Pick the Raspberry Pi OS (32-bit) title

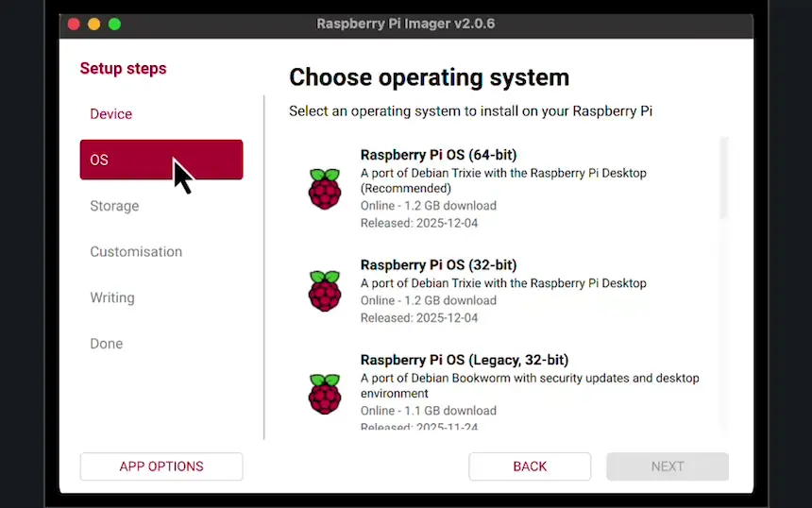click(x=438, y=265)
